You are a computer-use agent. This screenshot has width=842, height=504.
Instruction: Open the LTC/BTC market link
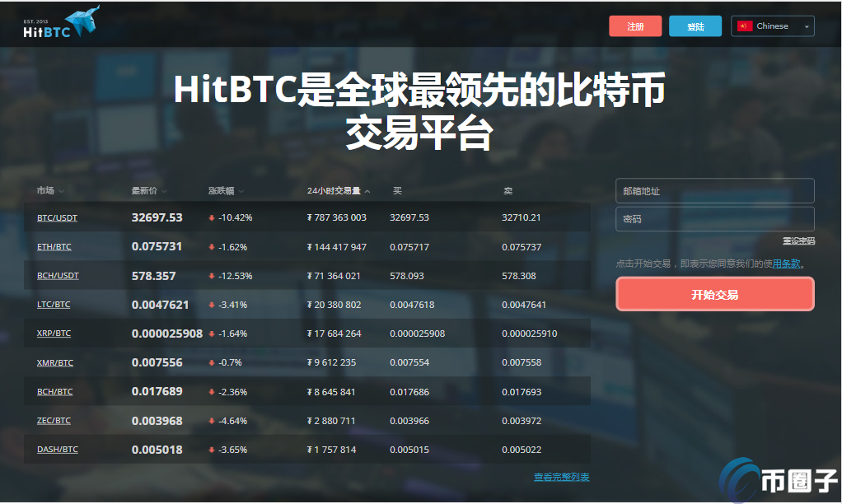(x=54, y=305)
